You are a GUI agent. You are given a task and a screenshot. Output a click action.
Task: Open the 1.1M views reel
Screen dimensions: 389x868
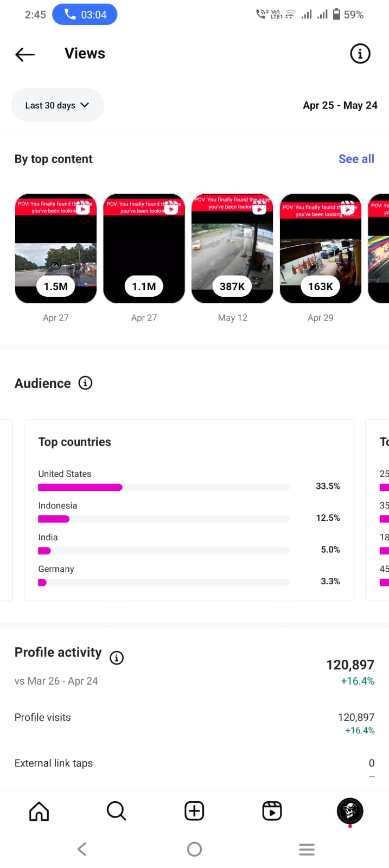[144, 248]
